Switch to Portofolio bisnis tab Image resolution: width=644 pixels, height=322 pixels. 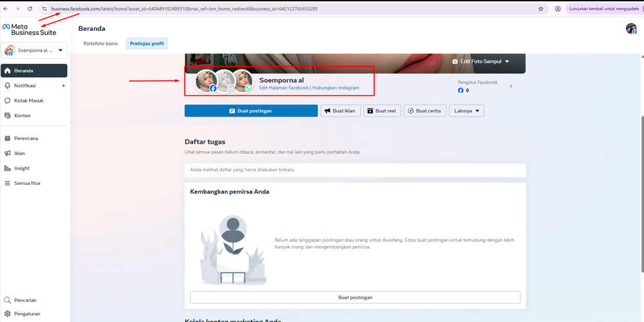click(x=100, y=44)
